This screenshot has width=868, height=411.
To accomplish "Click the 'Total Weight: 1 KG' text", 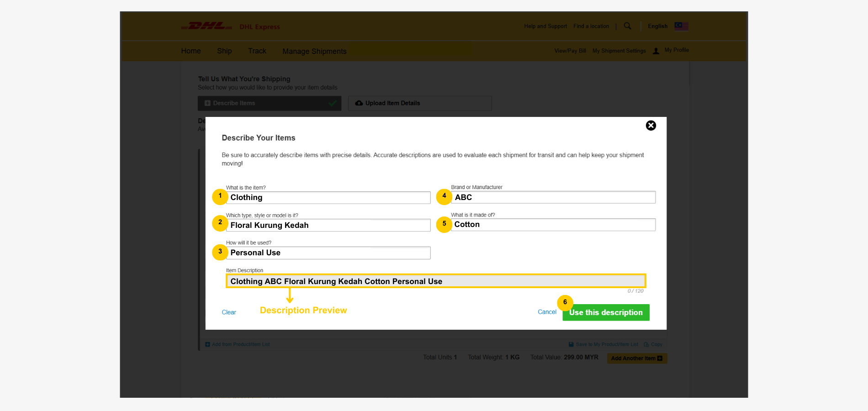I will 493,357.
